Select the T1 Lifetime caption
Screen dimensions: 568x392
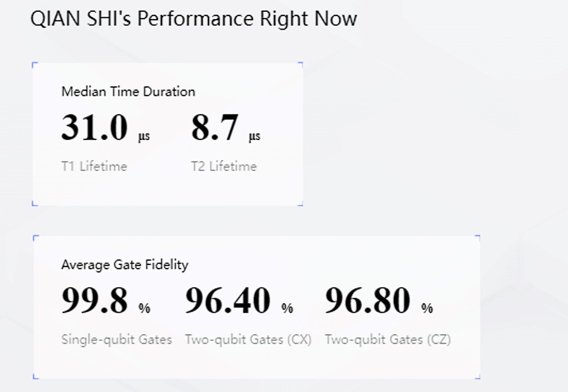pos(94,166)
